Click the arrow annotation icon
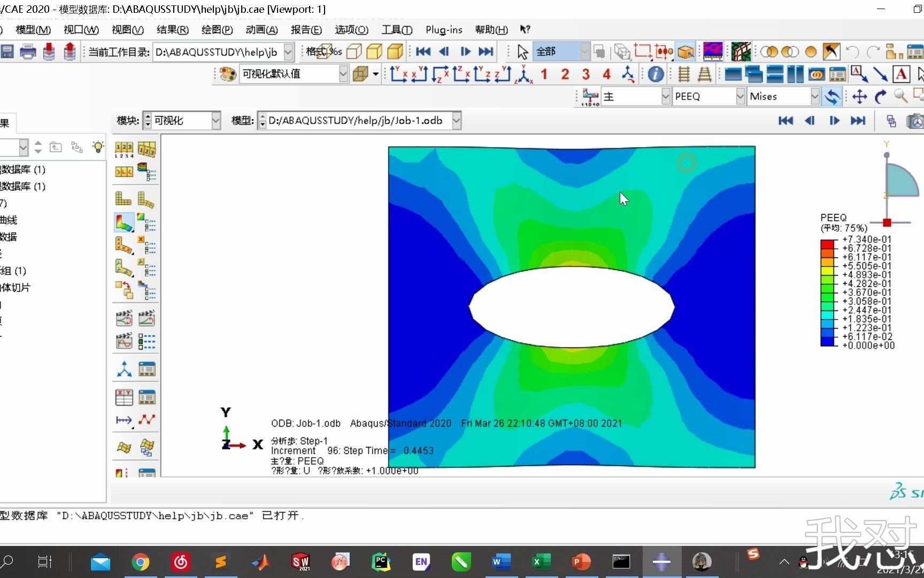 (880, 74)
